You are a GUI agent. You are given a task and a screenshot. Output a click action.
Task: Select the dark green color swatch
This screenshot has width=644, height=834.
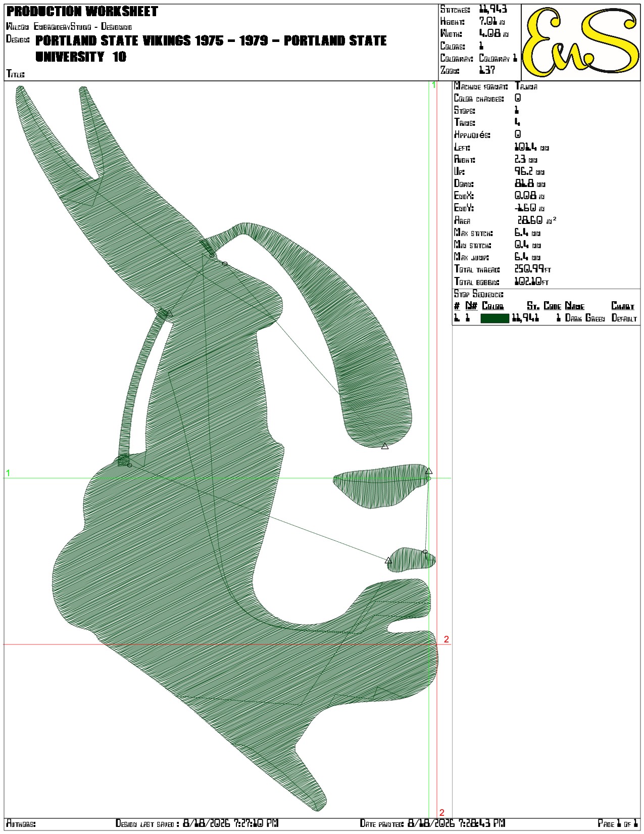[x=494, y=318]
